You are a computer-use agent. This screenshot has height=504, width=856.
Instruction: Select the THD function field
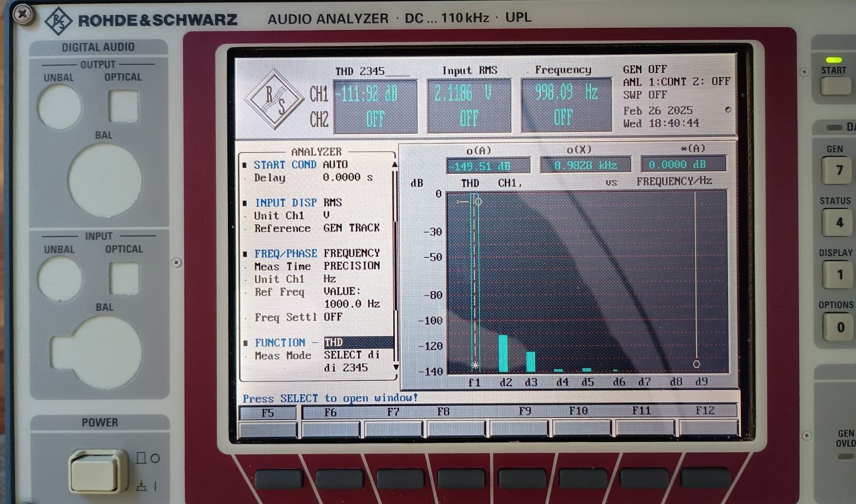(358, 342)
